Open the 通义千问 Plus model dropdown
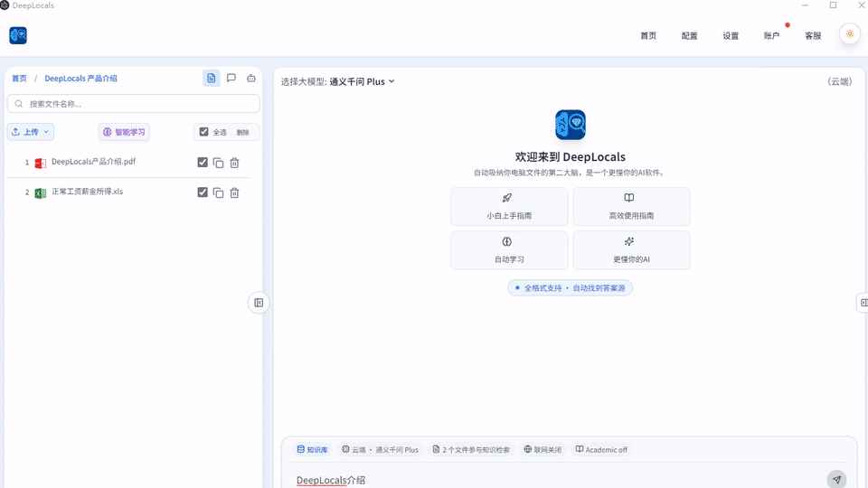The image size is (868, 488). click(362, 81)
